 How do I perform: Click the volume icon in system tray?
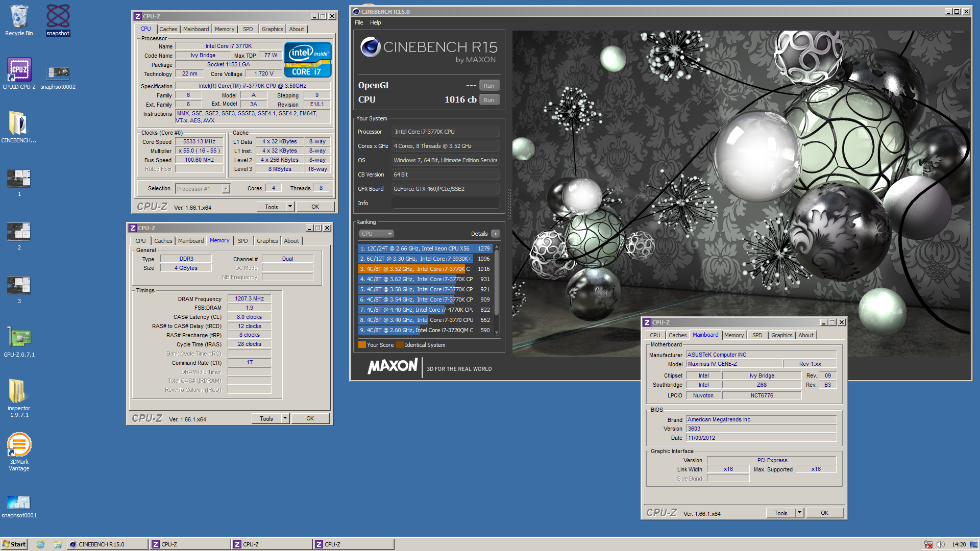click(940, 544)
